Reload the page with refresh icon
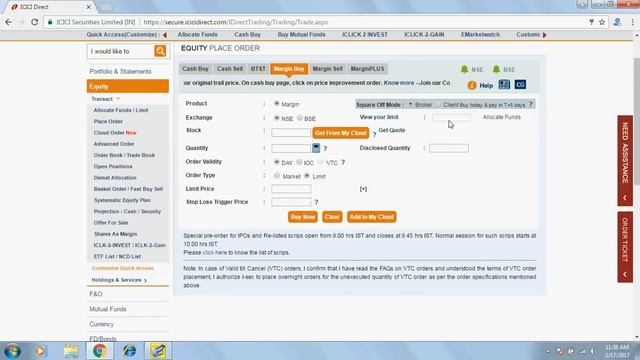Screen dimensions: 640x360 pyautogui.click(x=35, y=22)
